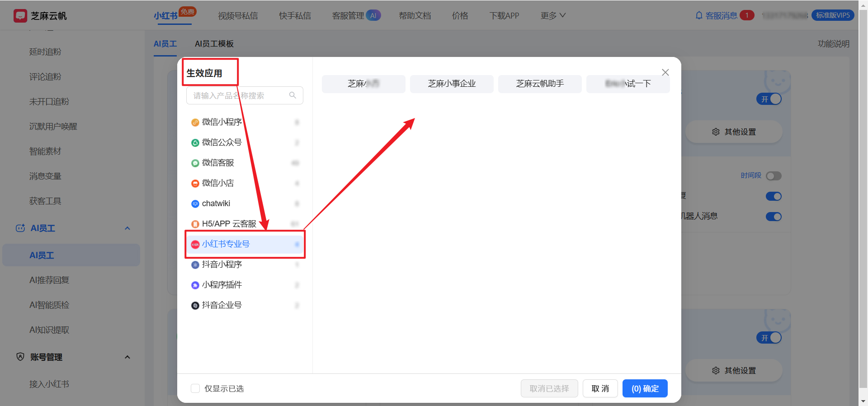
Task: Select the 芝麻小事企业 app
Action: [x=452, y=84]
